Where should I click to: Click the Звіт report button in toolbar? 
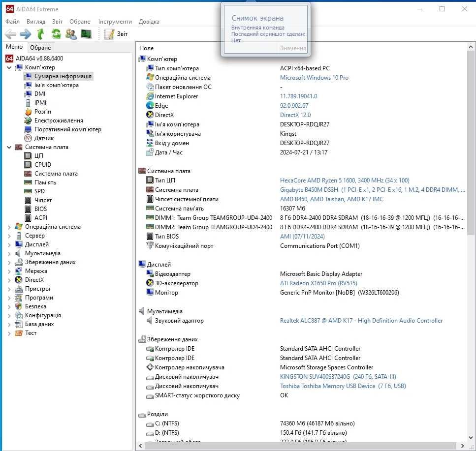click(x=115, y=34)
